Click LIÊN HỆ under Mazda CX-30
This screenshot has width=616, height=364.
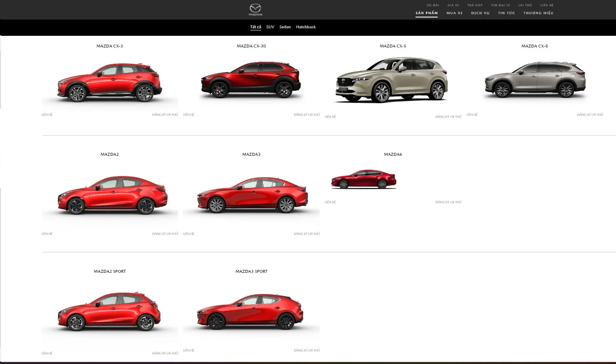click(189, 115)
